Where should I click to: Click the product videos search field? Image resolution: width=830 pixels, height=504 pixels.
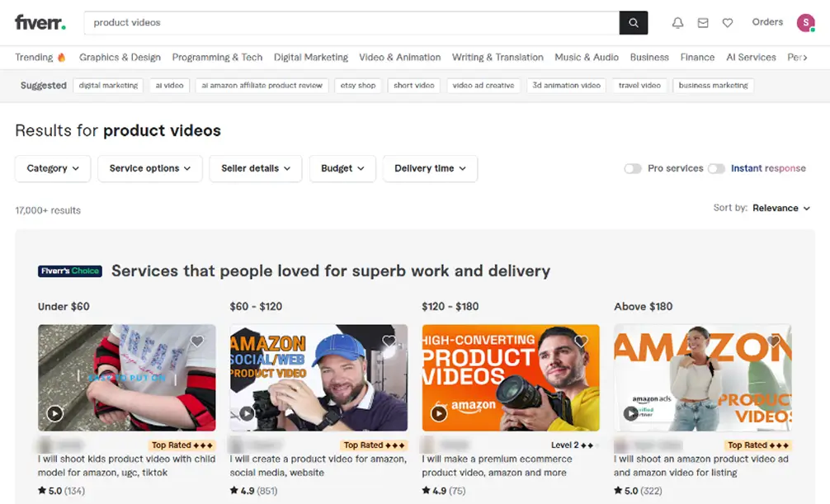click(351, 23)
